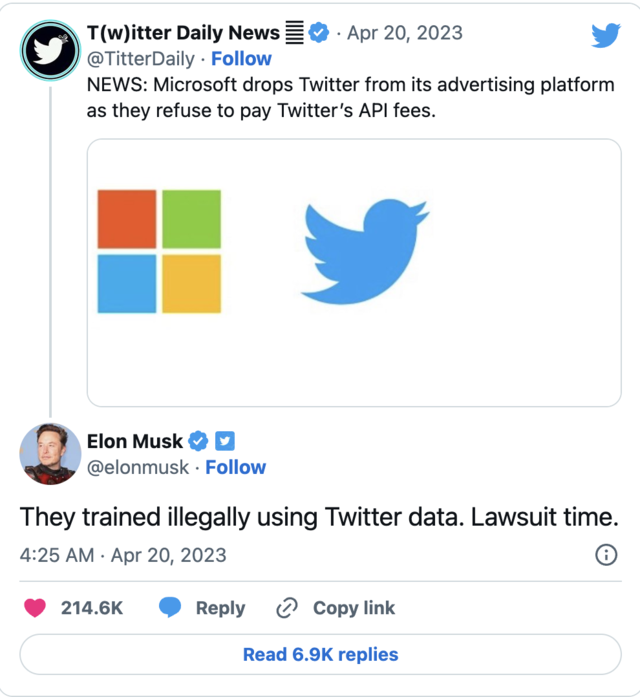Screen dimensions: 640x697
Task: Click the Twitter badge beside Elon's checkmark
Action: 225,441
